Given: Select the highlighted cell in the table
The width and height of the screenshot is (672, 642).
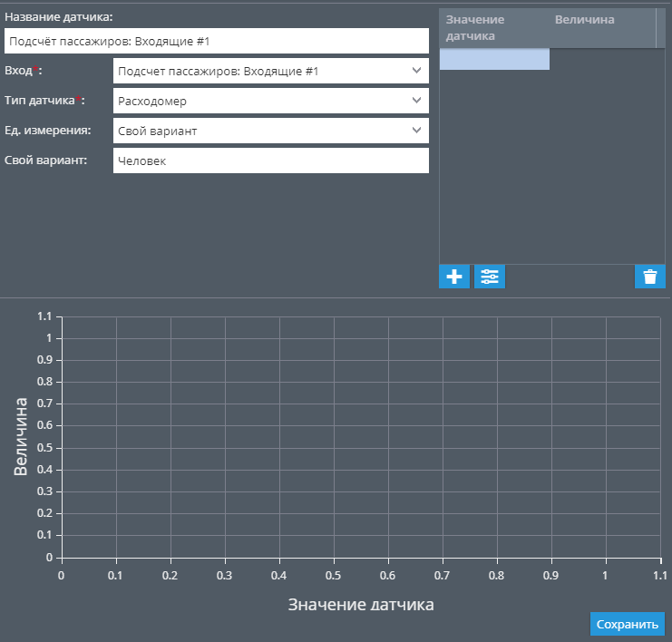Looking at the screenshot, I should [494, 59].
